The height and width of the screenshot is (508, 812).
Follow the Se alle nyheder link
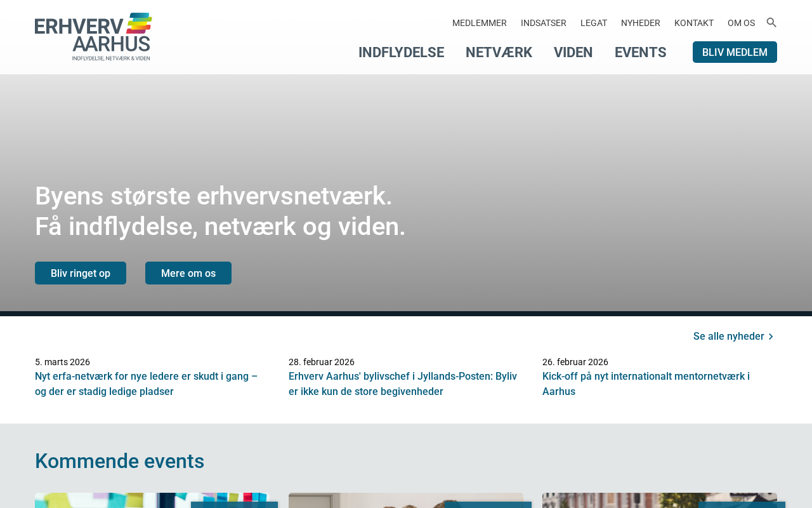coord(729,337)
